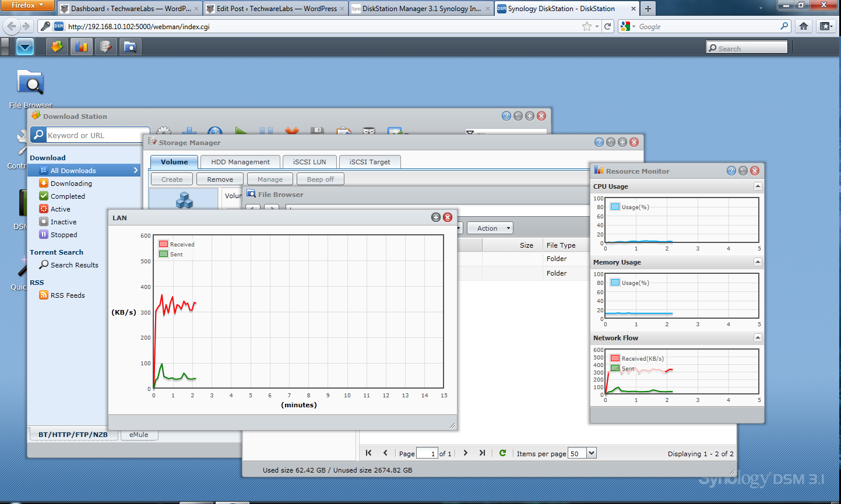Maximize the LAN chart window
This screenshot has height=504, width=841.
[435, 217]
